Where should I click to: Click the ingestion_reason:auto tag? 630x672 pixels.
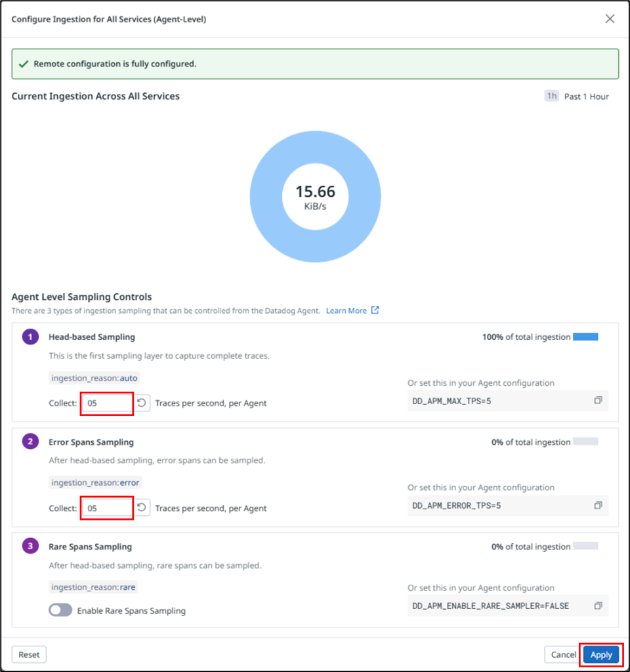tap(94, 378)
